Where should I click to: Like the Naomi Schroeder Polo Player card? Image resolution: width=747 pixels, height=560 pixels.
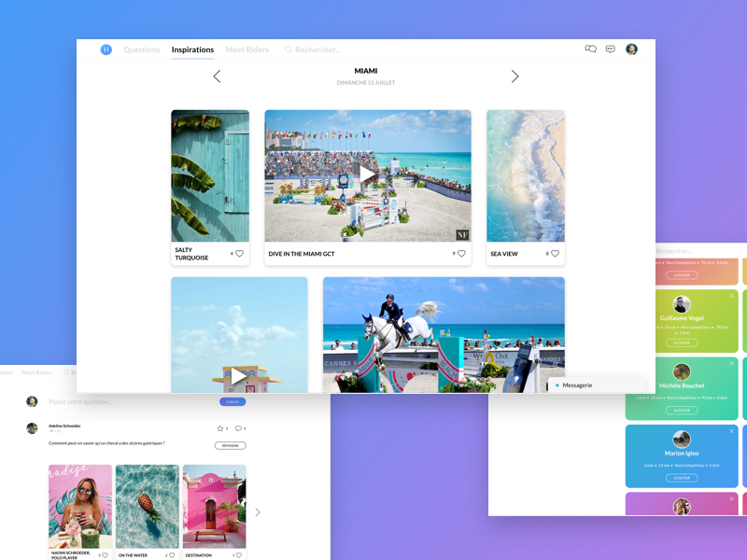tap(105, 555)
